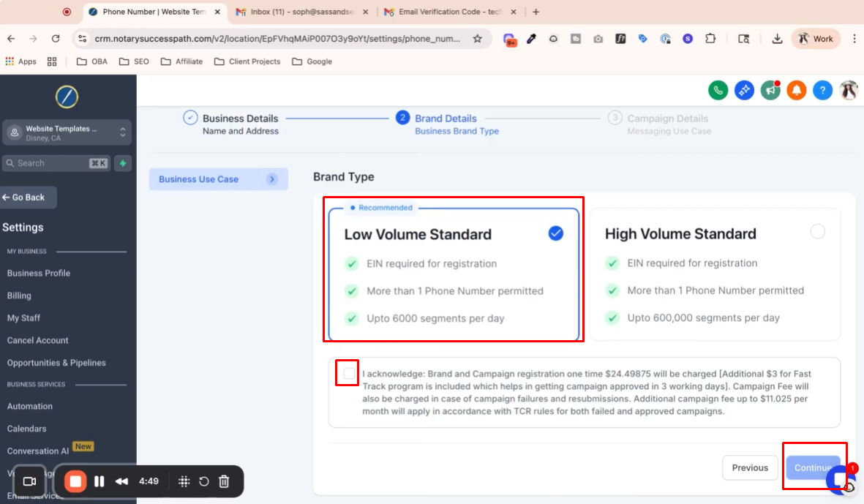Click 'Upto 600,000 segments per day' text
This screenshot has height=504, width=864.
[x=703, y=317]
